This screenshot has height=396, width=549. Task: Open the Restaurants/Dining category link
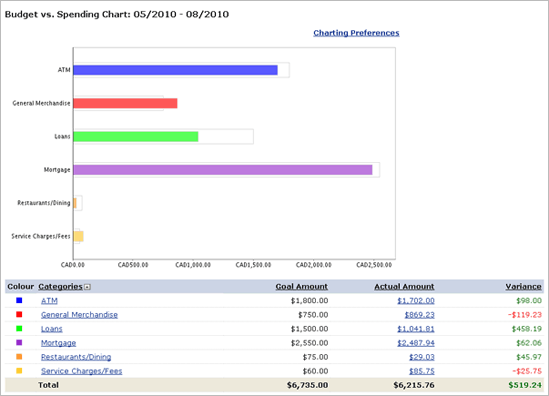pyautogui.click(x=76, y=357)
